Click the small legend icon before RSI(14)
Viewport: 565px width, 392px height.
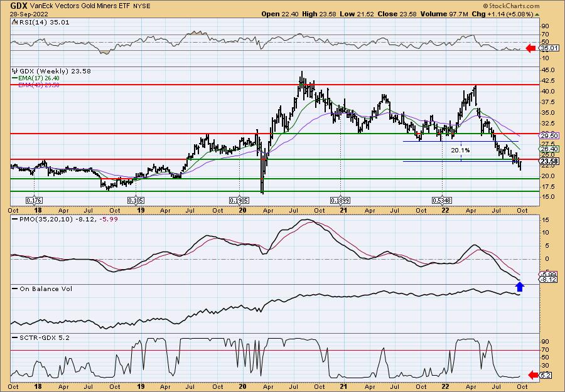(x=14, y=23)
